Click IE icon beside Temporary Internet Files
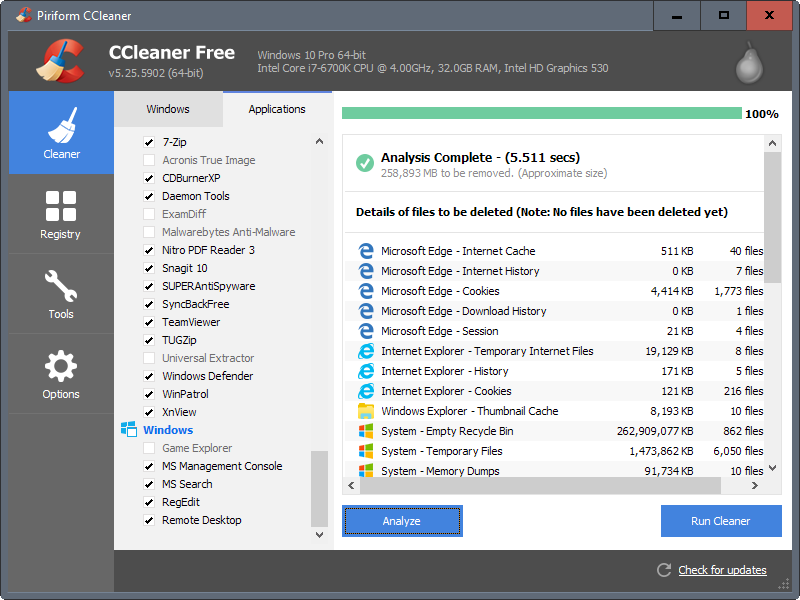The image size is (800, 600). 365,351
